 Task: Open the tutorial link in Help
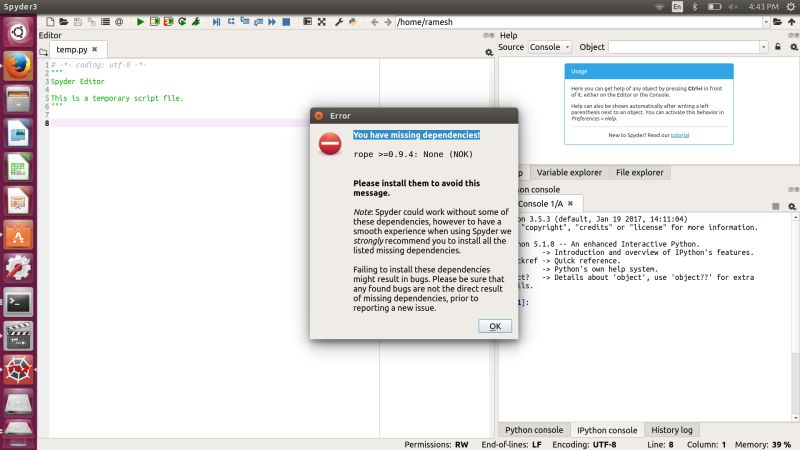point(680,135)
